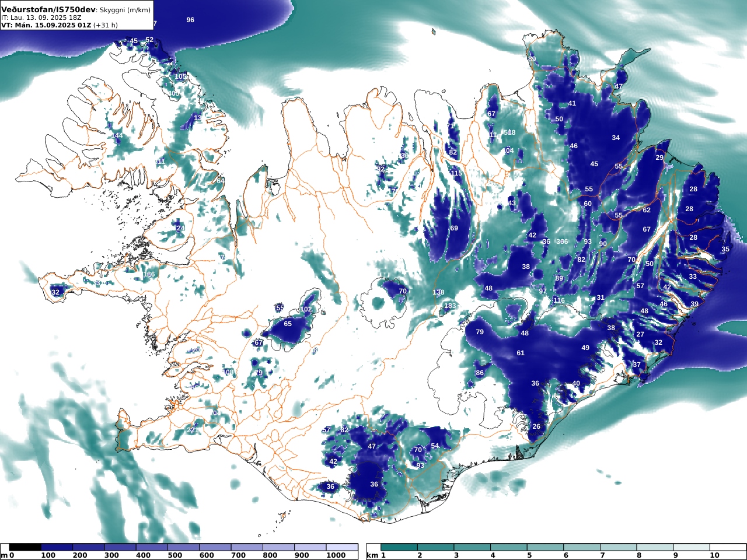Click visibility value 92
Viewport: 747px width, 560px height.
click(x=381, y=169)
